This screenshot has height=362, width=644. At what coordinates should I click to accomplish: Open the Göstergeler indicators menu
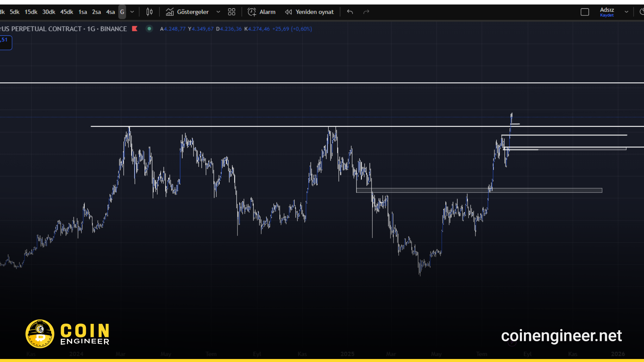(x=188, y=12)
